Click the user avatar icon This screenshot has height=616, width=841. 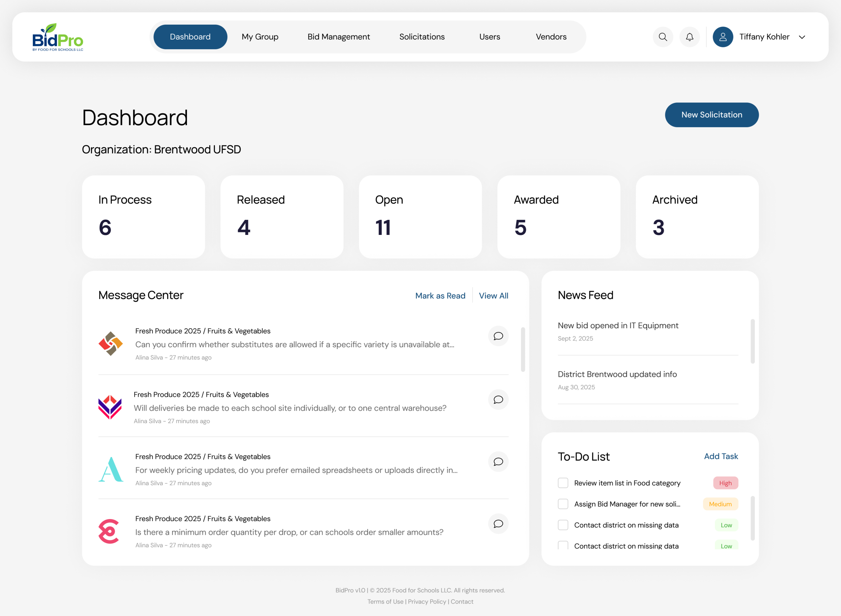723,37
